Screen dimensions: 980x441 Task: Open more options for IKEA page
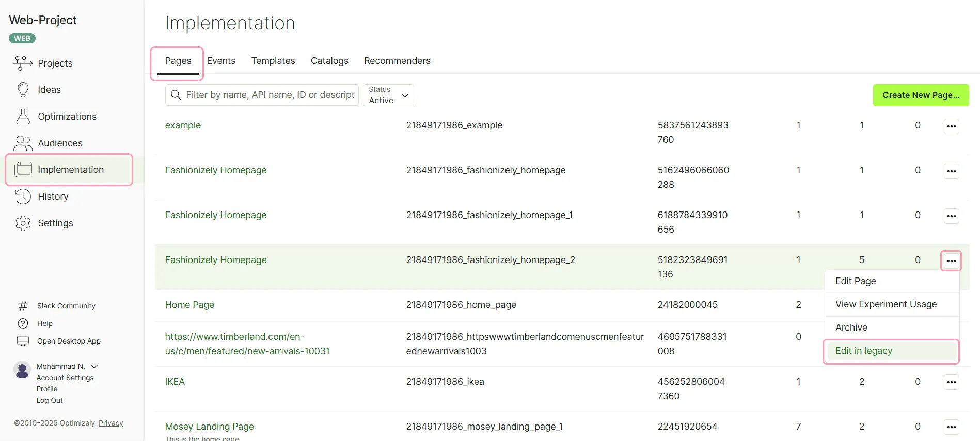951,382
